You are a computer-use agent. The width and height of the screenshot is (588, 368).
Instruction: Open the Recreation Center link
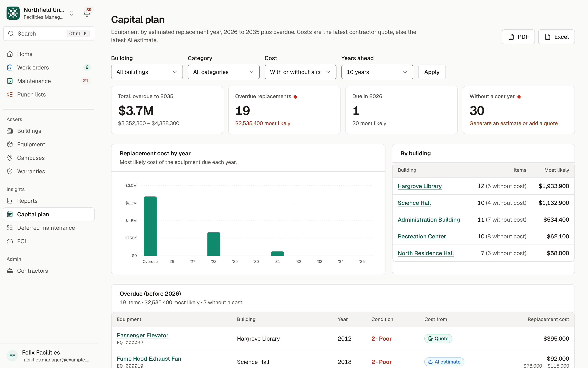tap(422, 237)
